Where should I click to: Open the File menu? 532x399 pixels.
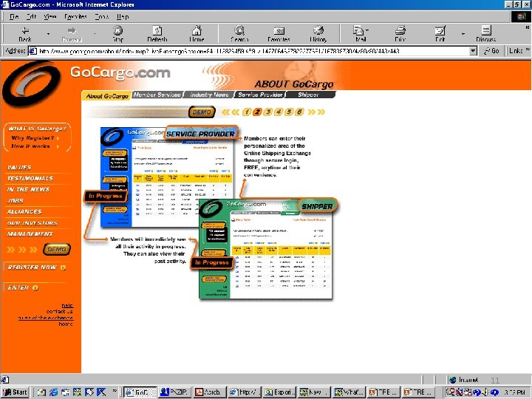(13, 16)
